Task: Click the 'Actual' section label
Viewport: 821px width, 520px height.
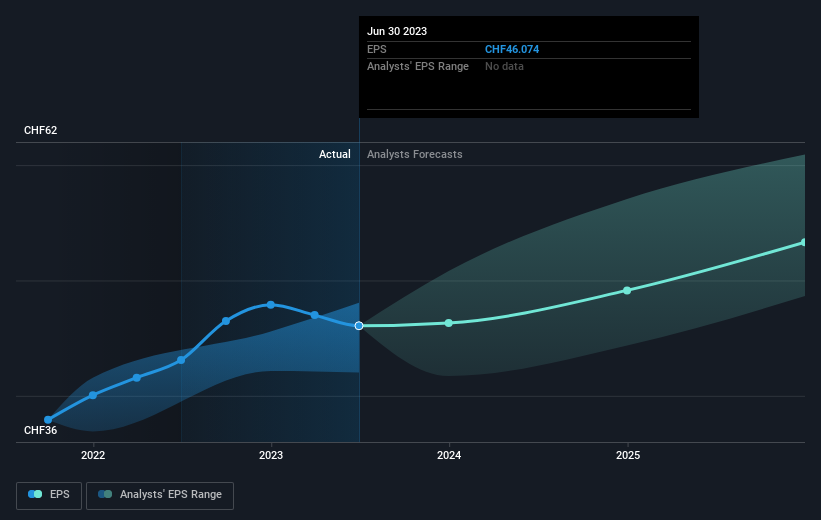Action: tap(335, 154)
